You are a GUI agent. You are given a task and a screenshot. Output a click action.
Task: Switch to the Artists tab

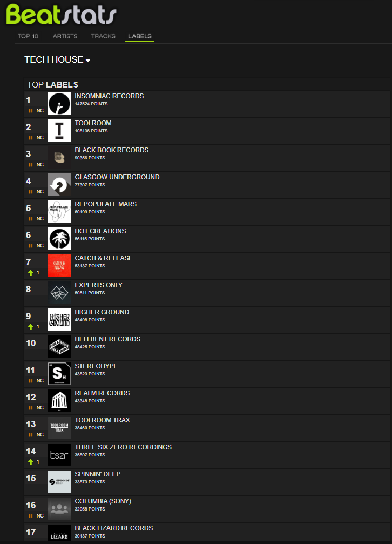click(x=65, y=36)
